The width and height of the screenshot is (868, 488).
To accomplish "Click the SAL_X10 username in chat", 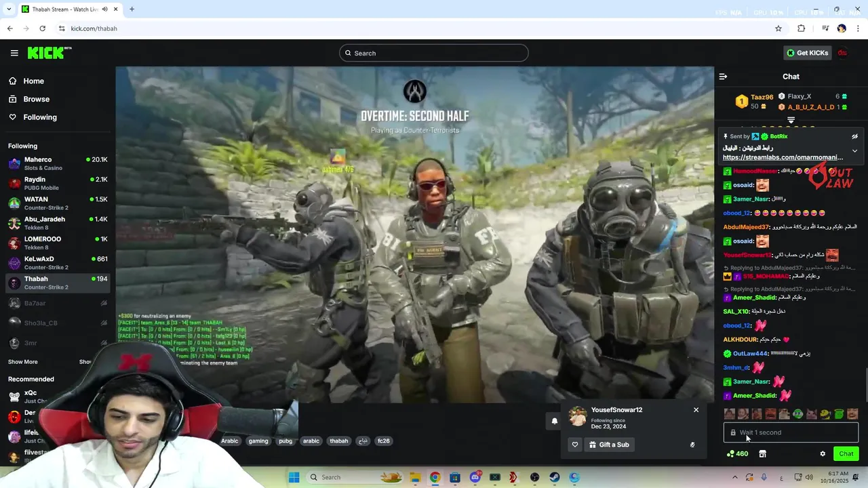I will click(x=736, y=311).
